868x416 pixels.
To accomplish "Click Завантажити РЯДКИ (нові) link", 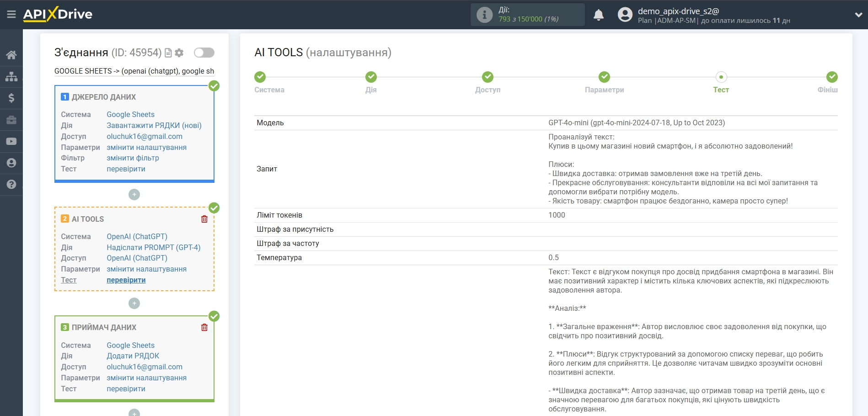I will 154,125.
